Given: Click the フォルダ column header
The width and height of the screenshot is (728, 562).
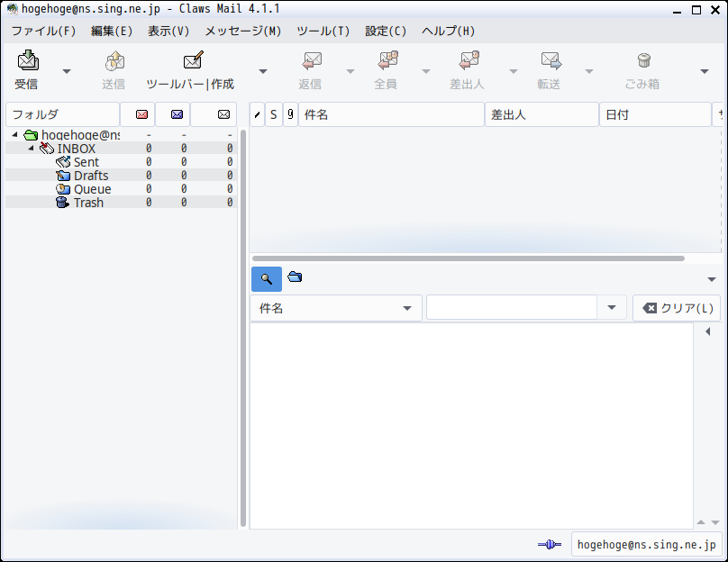Looking at the screenshot, I should click(62, 114).
